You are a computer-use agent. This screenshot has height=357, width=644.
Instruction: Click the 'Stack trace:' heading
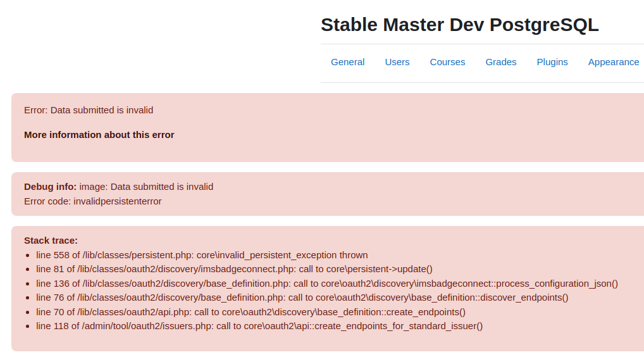pyautogui.click(x=51, y=241)
